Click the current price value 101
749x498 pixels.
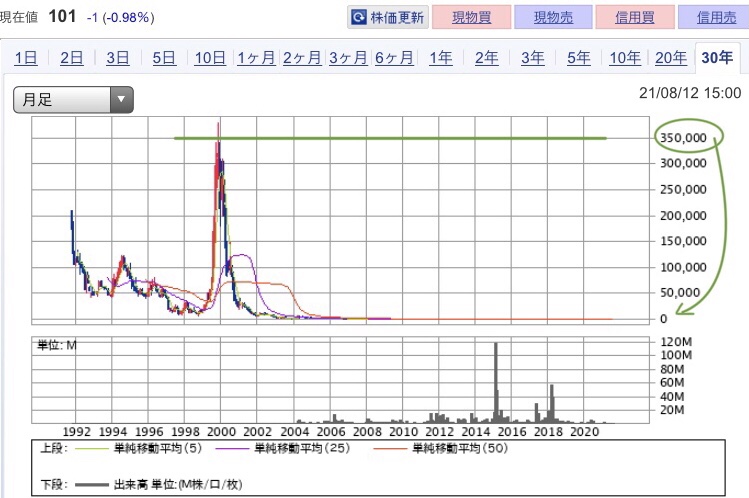coord(63,16)
